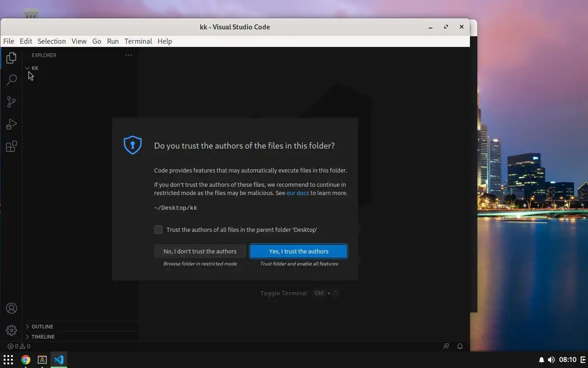Screen dimensions: 588x368
Task: Open the Explorer view in activity bar
Action: click(x=11, y=57)
